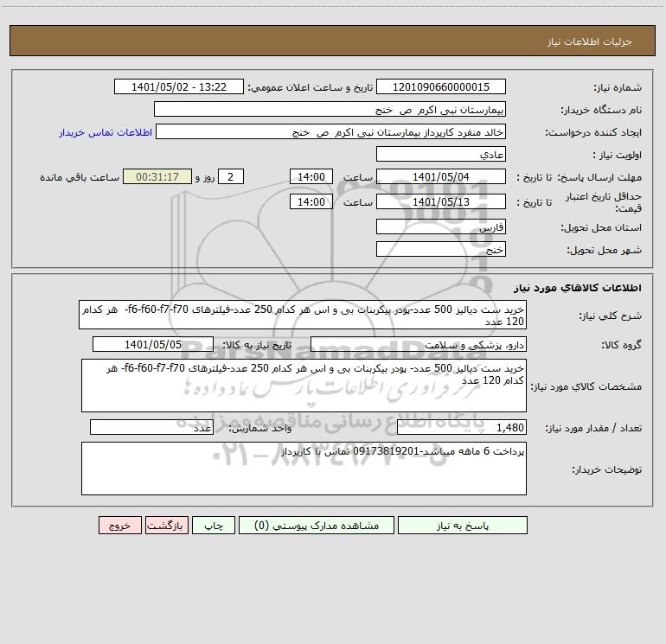The height and width of the screenshot is (644, 666).
Task: Click the label گروه کالا
Action: [622, 345]
